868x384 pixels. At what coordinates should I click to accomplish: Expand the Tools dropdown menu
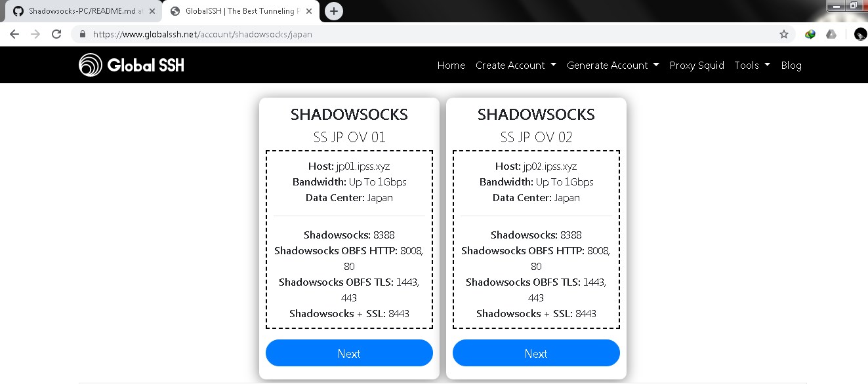[752, 65]
